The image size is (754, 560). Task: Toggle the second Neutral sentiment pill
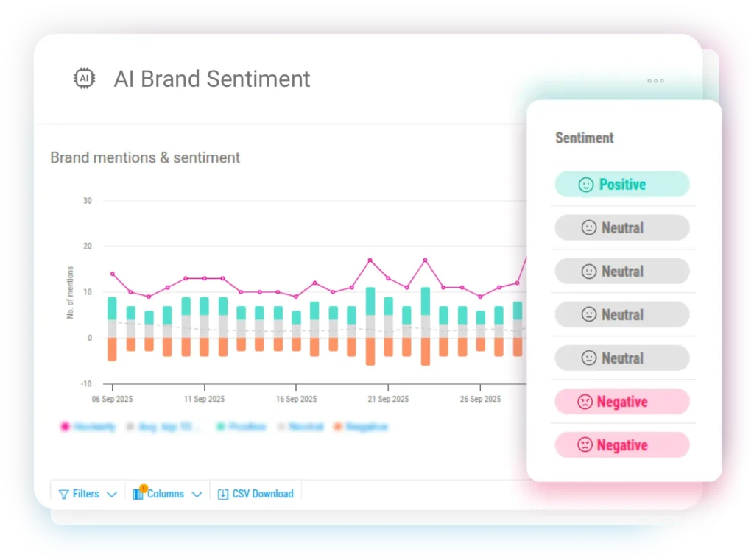tap(622, 271)
